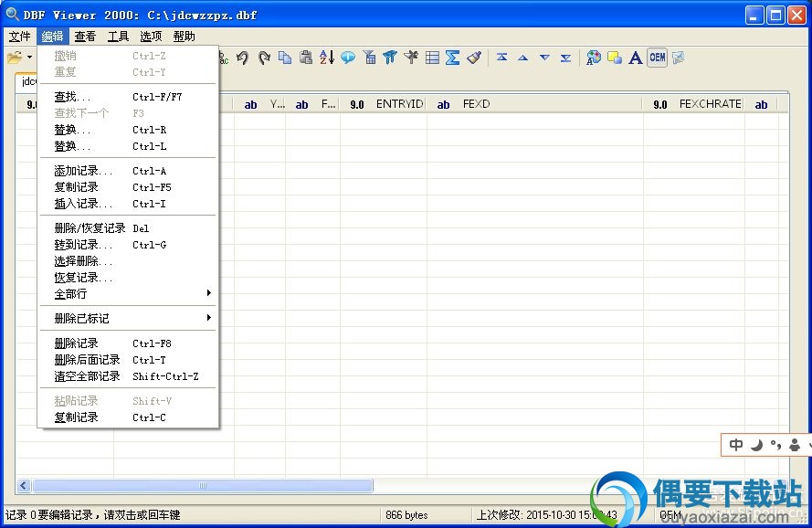Select 删除记录 (Ctrl-F8) menu item
The width and height of the screenshot is (812, 528).
(x=128, y=343)
